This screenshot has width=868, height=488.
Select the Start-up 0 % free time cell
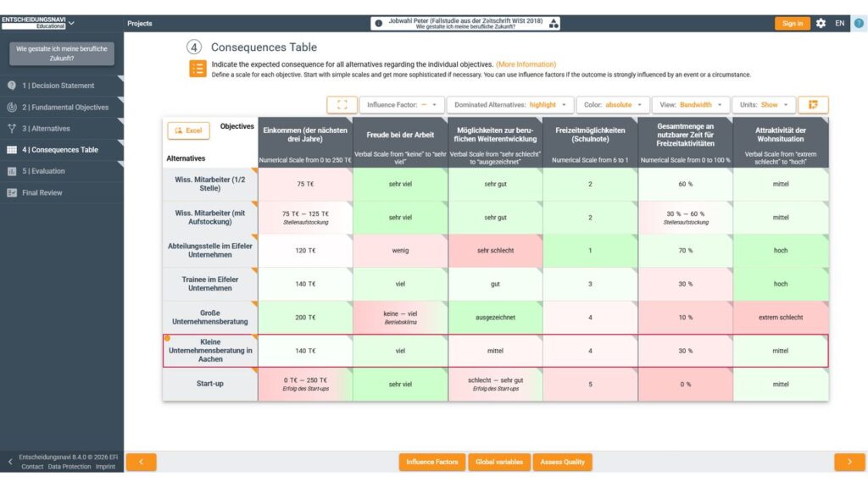685,384
